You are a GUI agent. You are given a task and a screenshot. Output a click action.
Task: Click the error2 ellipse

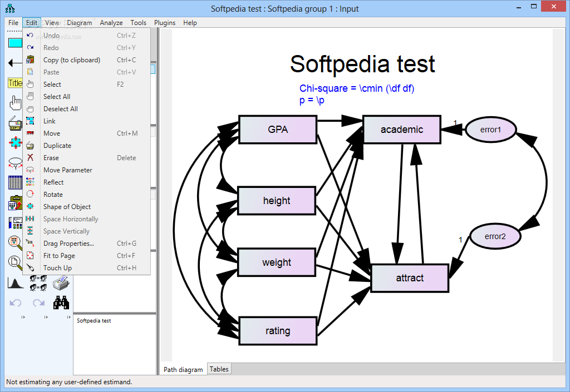(495, 236)
